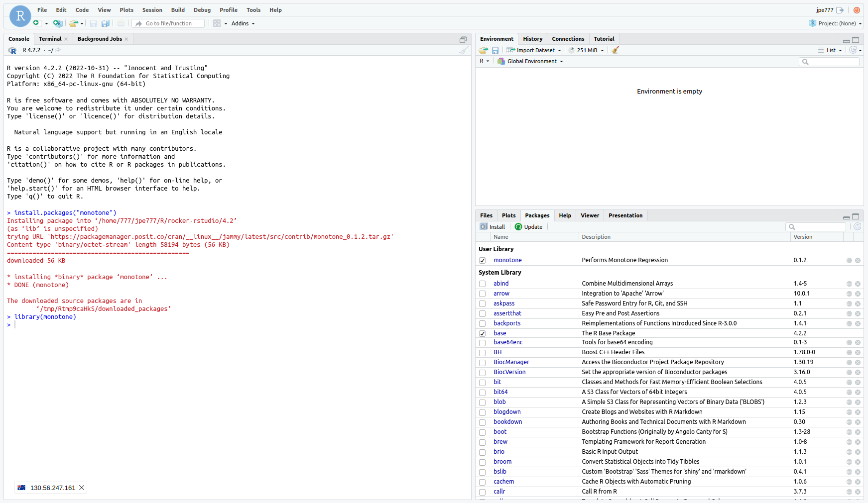
Task: Click the workspace panes grid icon
Action: (217, 23)
